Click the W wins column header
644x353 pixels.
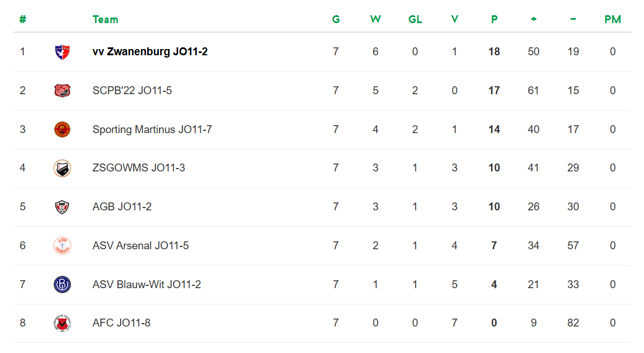pyautogui.click(x=375, y=20)
